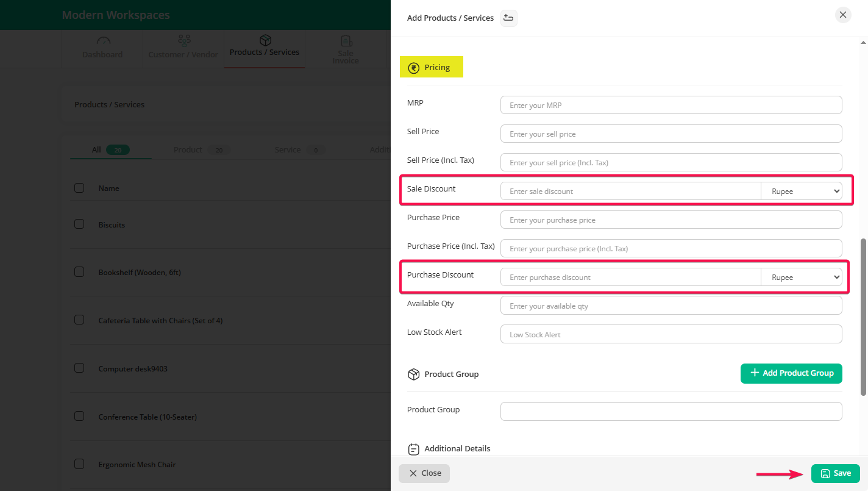Image resolution: width=868 pixels, height=491 pixels.
Task: Click the icon beside Add Products / Services title
Action: 508,18
